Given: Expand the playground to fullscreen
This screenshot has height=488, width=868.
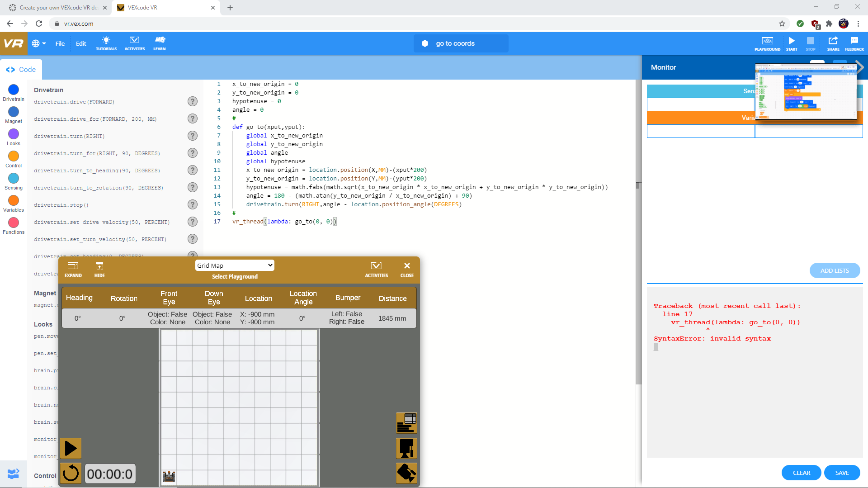Looking at the screenshot, I should 73,269.
